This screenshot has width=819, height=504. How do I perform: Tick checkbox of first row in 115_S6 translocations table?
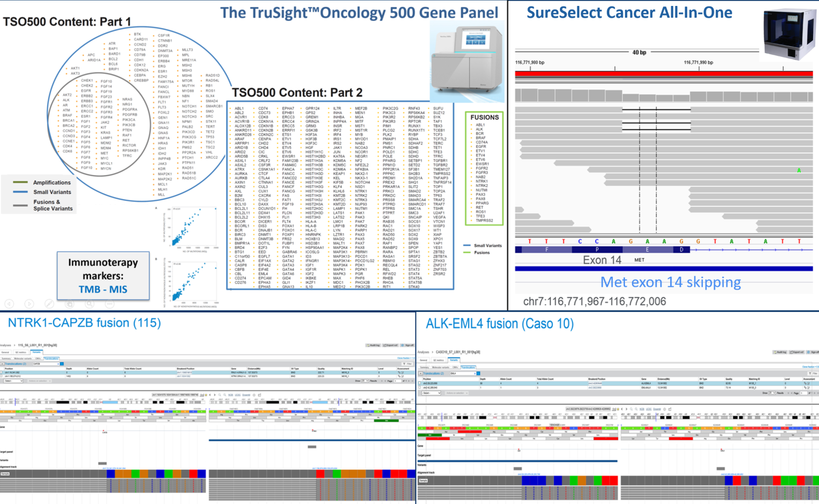(x=1, y=372)
